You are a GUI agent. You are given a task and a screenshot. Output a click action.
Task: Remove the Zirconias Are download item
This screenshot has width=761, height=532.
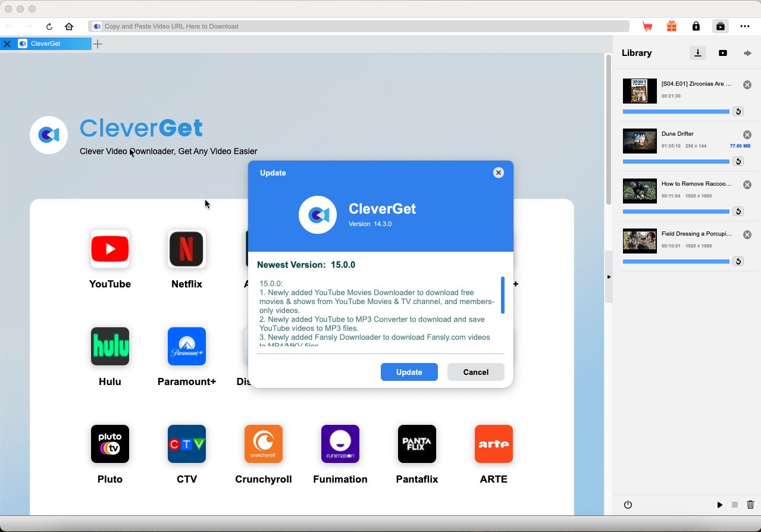click(x=747, y=85)
